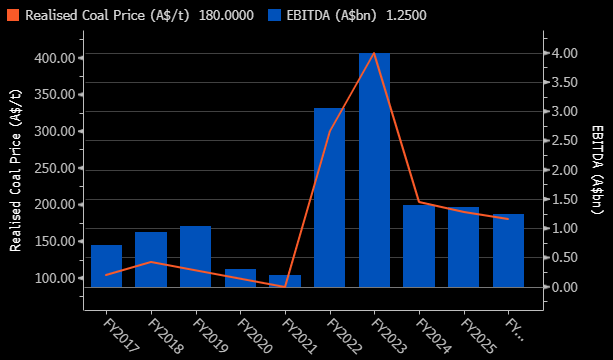The height and width of the screenshot is (360, 613).
Task: Click the 300.00 left axis tick label
Action: click(x=54, y=131)
